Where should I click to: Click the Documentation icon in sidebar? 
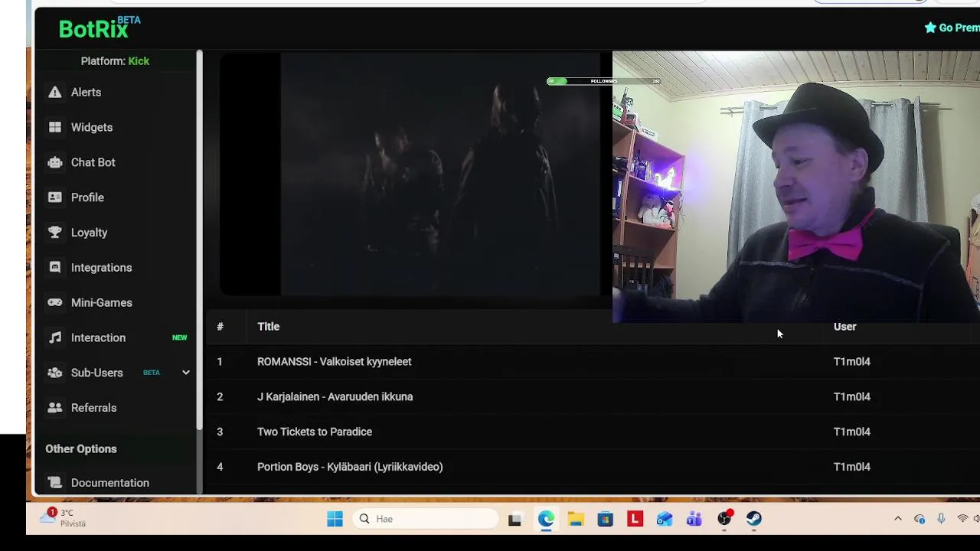[55, 483]
